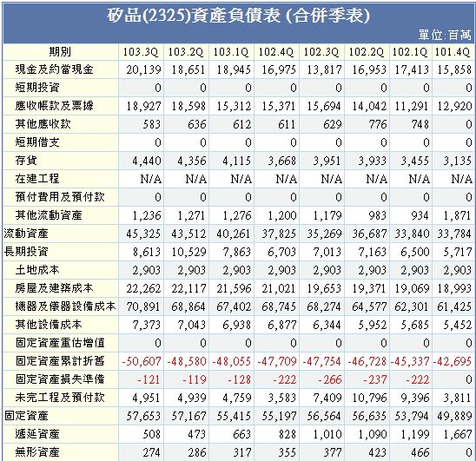476x461 pixels.
Task: Click cash value 20,139 for 103.3Q
Action: [x=143, y=69]
